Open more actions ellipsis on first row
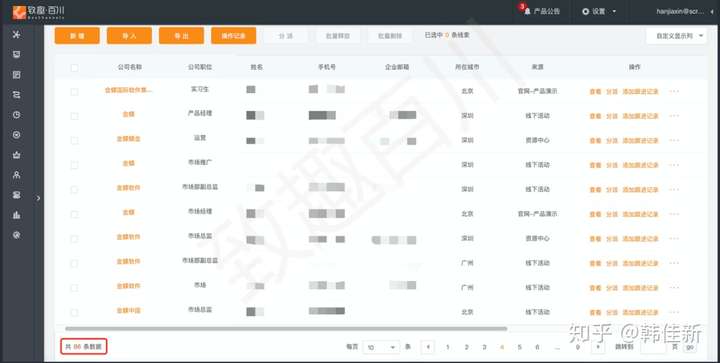Viewport: 720px width, 363px height. tap(674, 91)
